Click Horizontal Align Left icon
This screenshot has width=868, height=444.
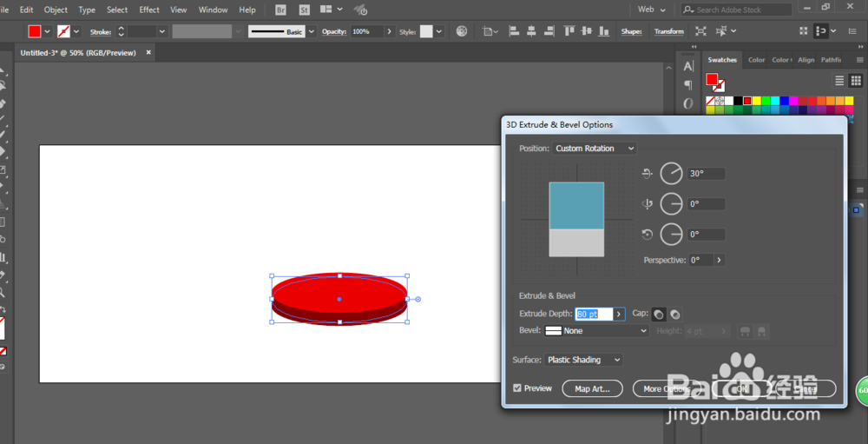514,31
